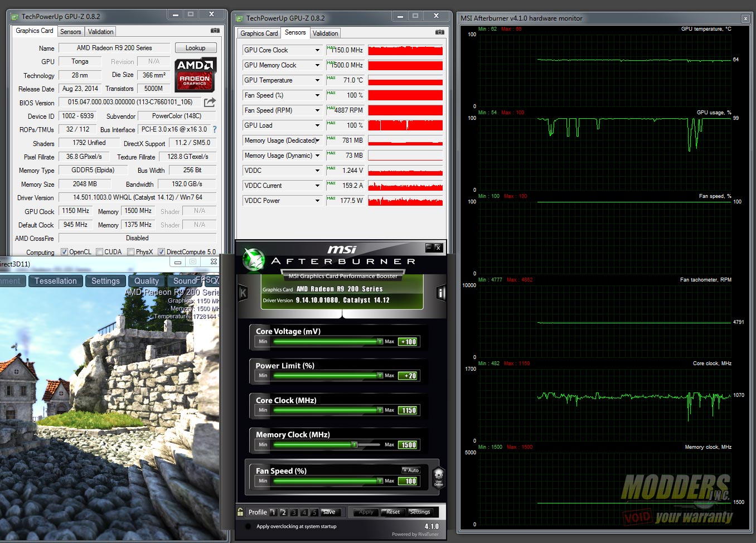Open Validation tab in second GPU-Z window
Viewport: 756px width, 543px height.
[x=326, y=33]
